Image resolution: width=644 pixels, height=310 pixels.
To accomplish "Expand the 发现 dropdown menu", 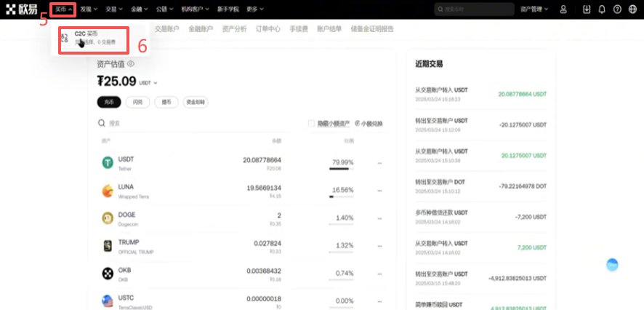I will pos(89,9).
